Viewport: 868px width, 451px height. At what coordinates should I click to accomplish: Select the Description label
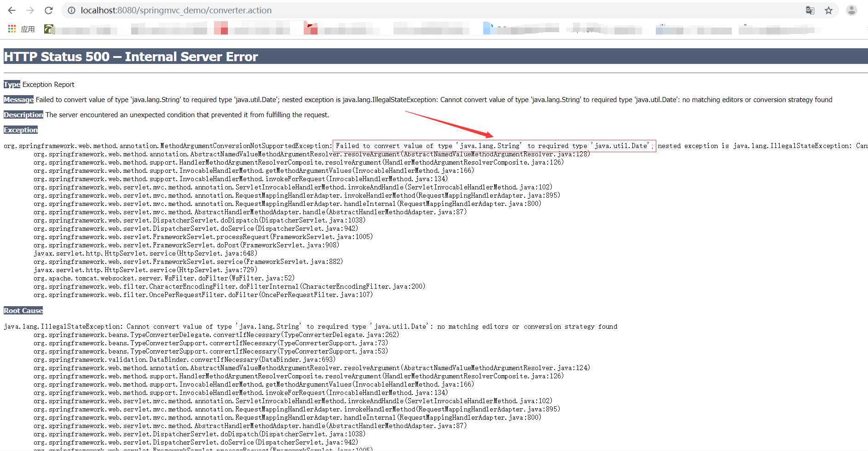(x=23, y=115)
